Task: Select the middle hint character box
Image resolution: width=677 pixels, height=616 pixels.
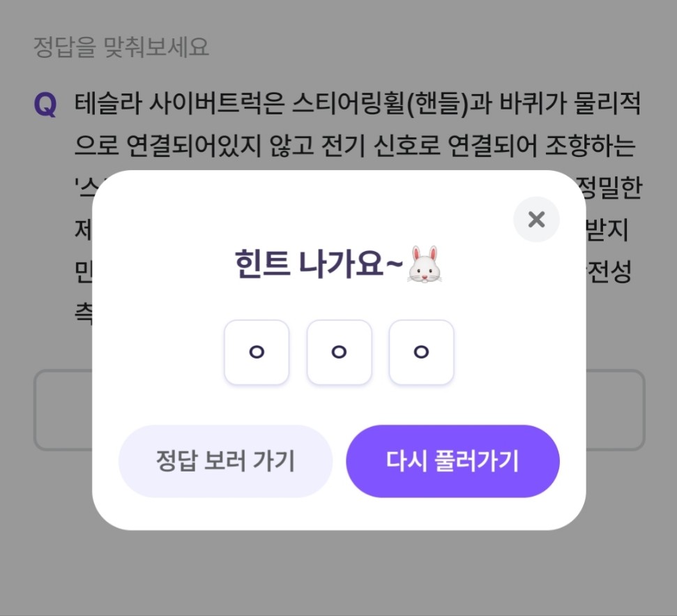Action: [x=339, y=352]
